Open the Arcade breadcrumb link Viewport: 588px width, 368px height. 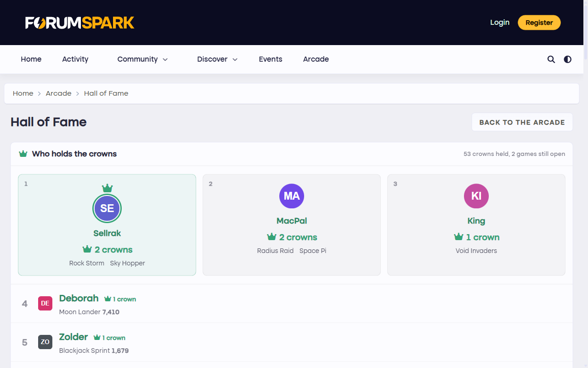[58, 93]
